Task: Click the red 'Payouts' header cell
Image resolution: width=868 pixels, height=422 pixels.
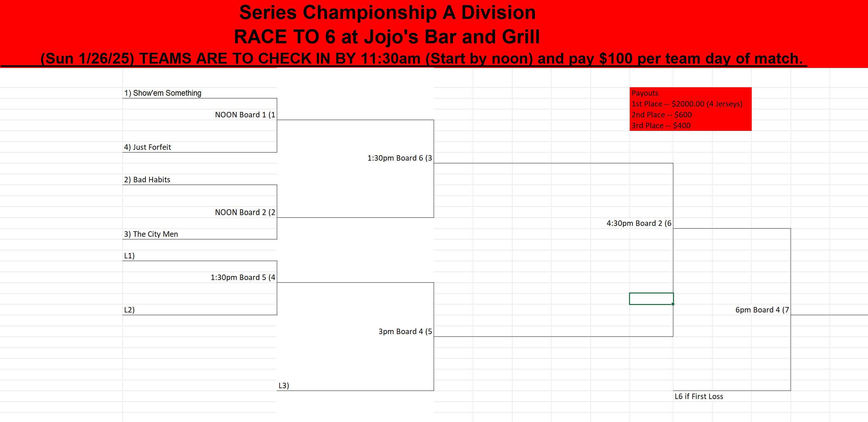Action: coord(691,93)
